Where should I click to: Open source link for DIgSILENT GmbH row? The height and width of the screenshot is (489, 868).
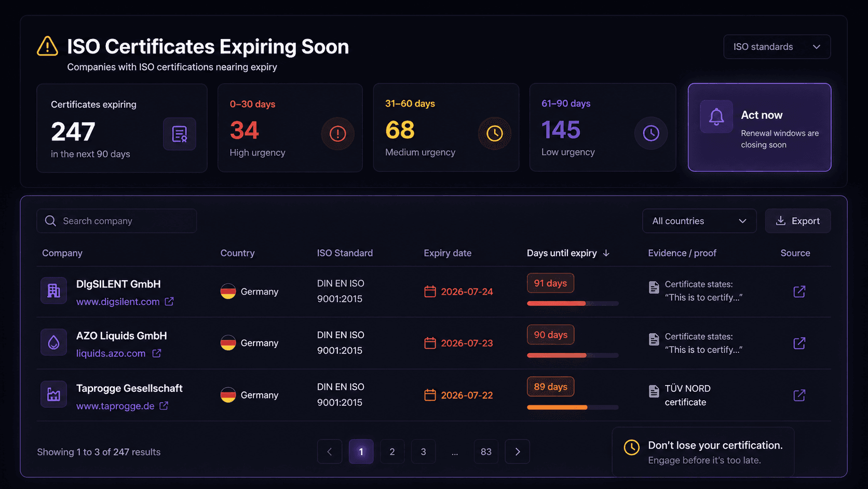pos(799,292)
